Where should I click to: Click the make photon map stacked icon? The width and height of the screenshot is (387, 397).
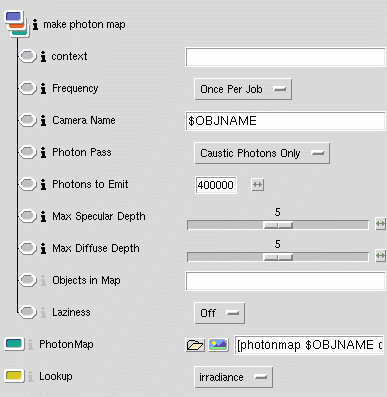pyautogui.click(x=17, y=24)
